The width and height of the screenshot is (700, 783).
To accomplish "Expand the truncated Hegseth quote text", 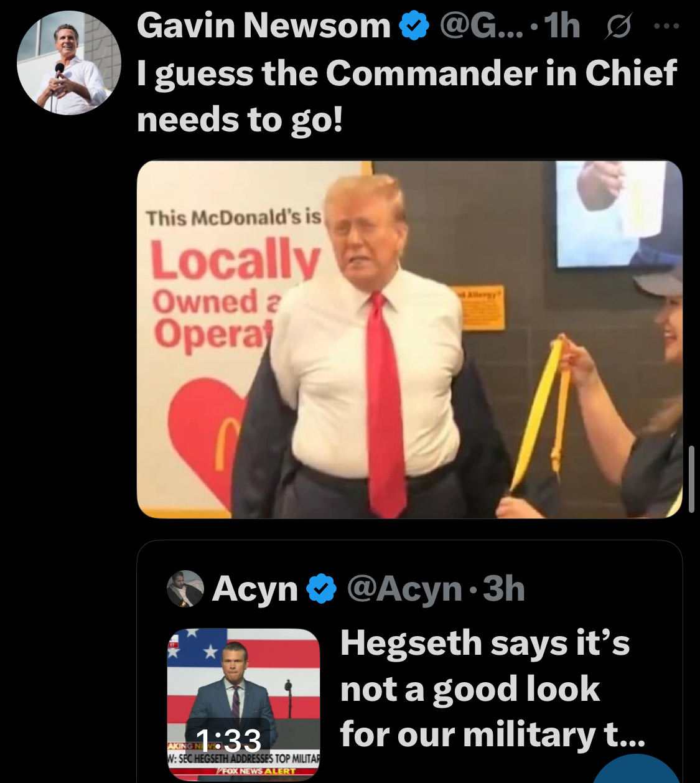I will point(493,688).
